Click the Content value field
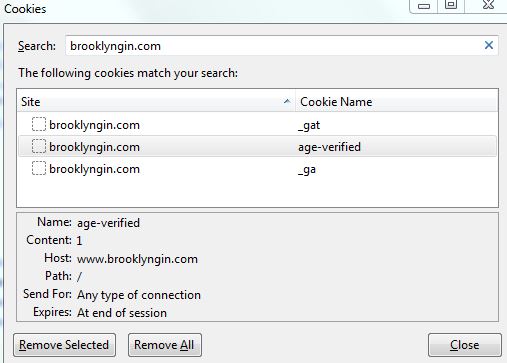This screenshot has height=363, width=507. (79, 241)
